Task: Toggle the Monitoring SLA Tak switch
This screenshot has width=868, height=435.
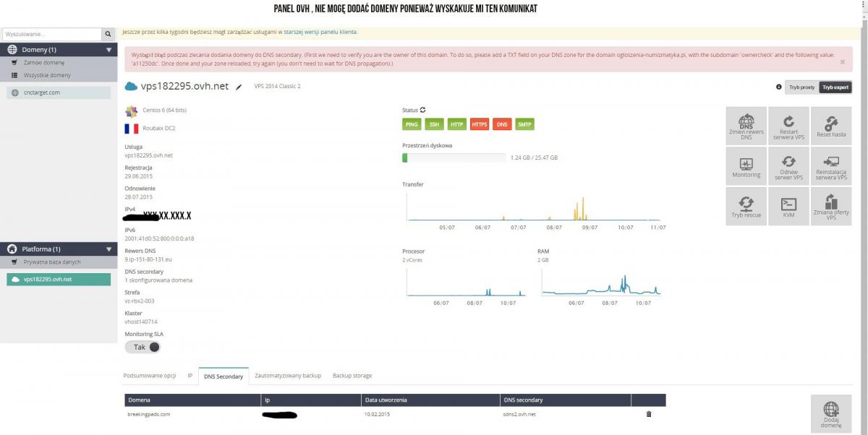Action: point(142,347)
